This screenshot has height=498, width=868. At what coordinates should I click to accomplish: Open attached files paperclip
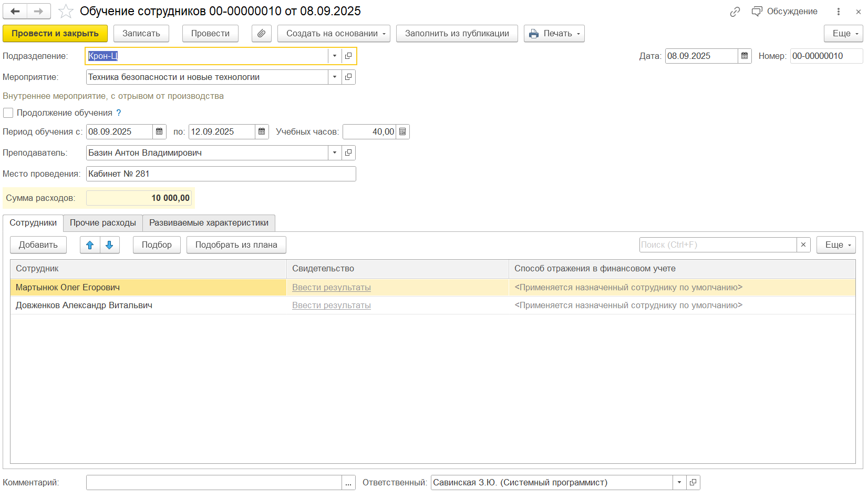261,34
